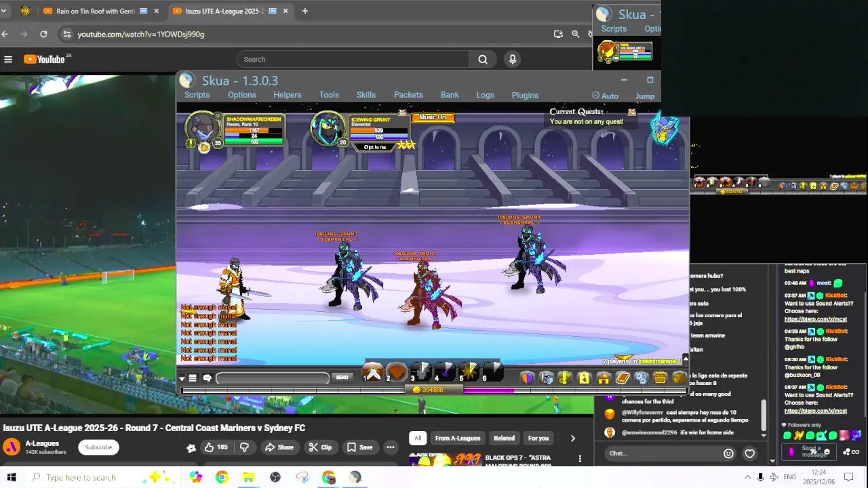Open options for Black Ops 7 suggestion
This screenshot has height=488, width=868.
(x=580, y=459)
